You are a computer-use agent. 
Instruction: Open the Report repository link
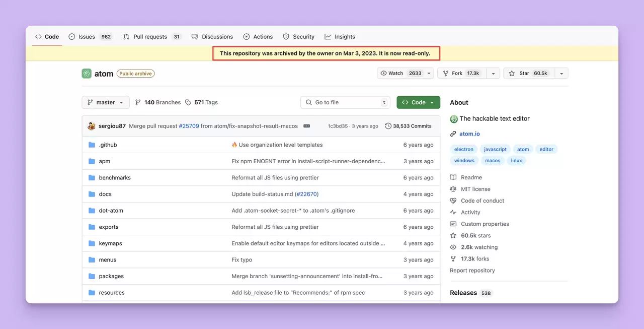[472, 271]
